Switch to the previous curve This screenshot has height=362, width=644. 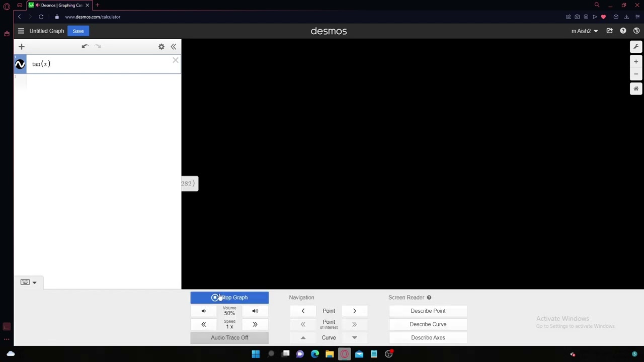[303, 338]
